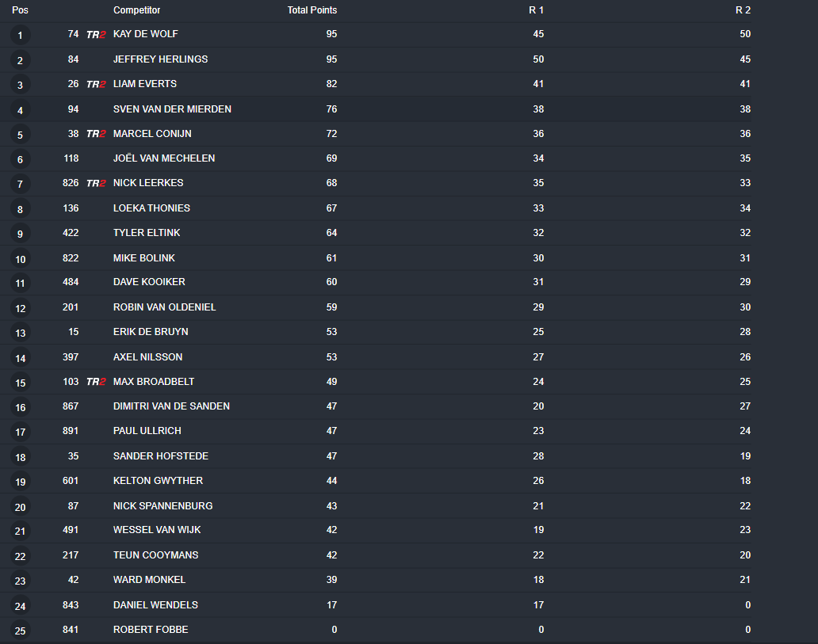
Task: Click the TR2 badge next to Liam Everts
Action: coord(96,84)
